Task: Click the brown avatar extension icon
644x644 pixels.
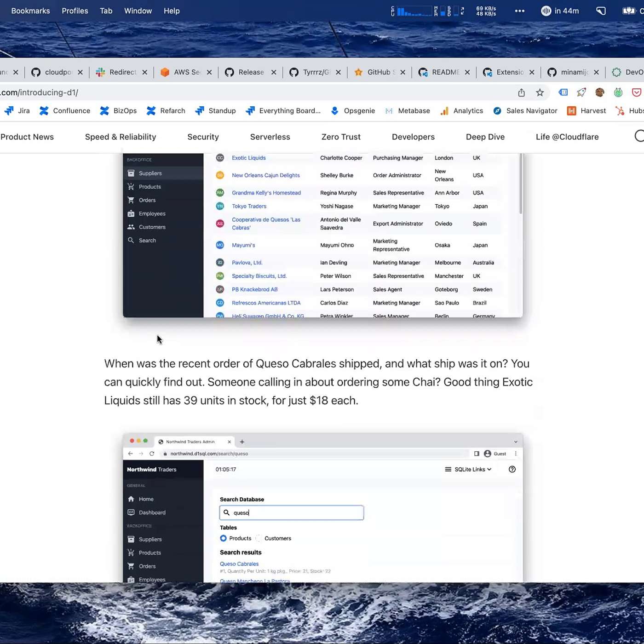Action: pyautogui.click(x=599, y=92)
